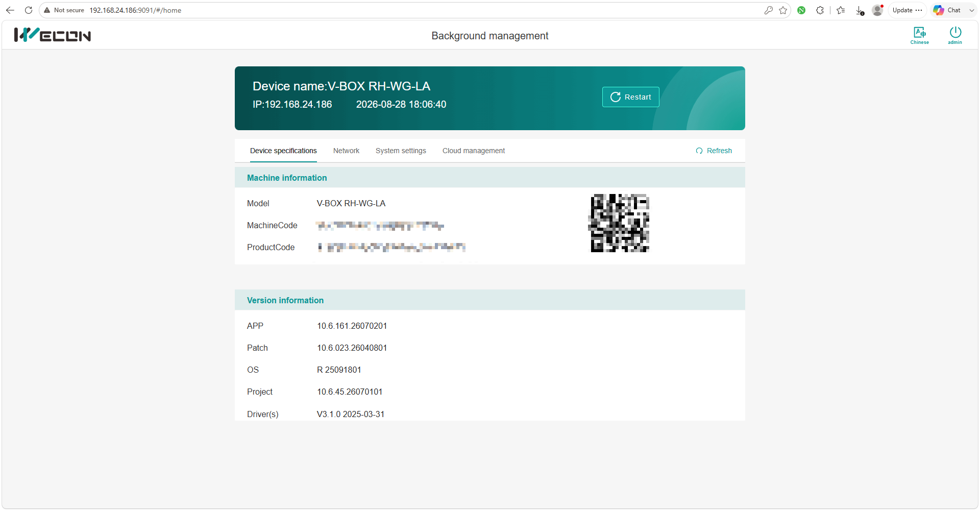Click the MachineCode label
The height and width of the screenshot is (510, 980).
point(272,225)
